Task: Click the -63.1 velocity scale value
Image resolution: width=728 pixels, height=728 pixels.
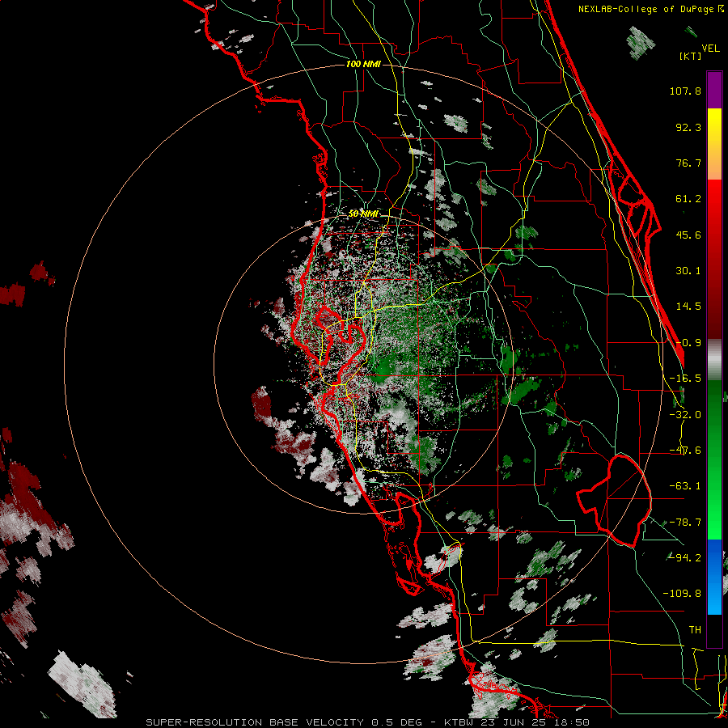Action: tap(685, 486)
